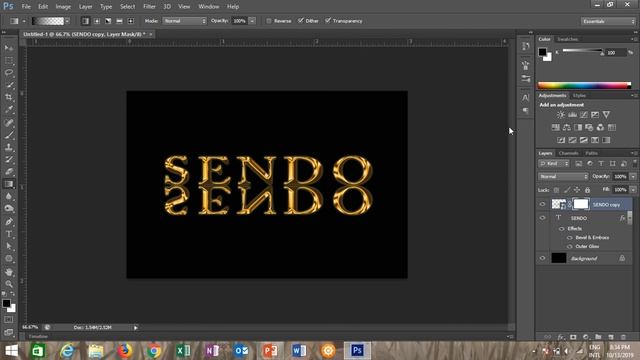Collapse SENDO layer effects arrow
Viewport: 640px width, 360px height.
pos(629,218)
